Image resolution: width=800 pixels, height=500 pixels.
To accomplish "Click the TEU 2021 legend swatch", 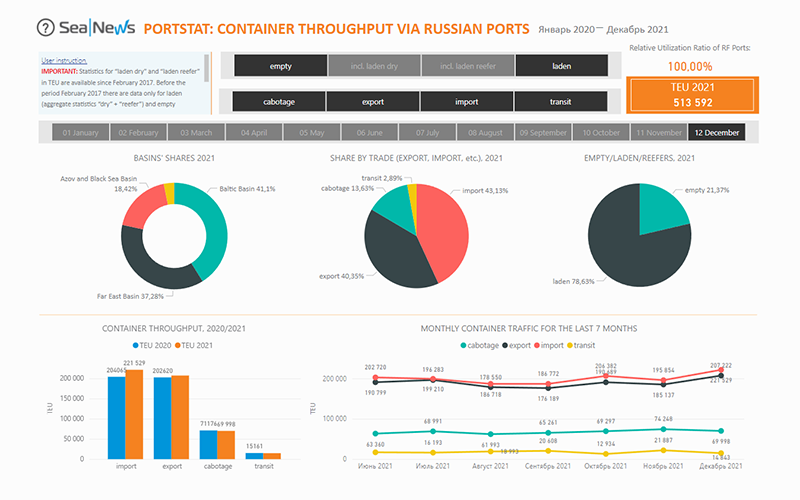I will pos(178,345).
